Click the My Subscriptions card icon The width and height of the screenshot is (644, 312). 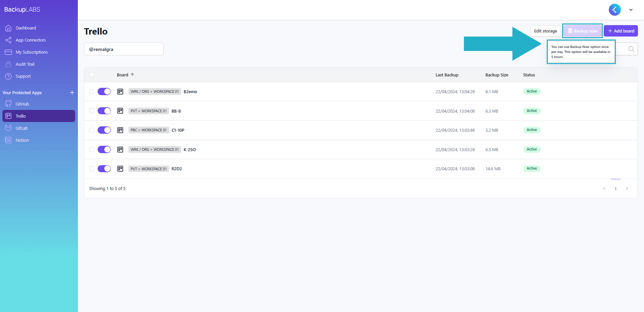point(8,52)
